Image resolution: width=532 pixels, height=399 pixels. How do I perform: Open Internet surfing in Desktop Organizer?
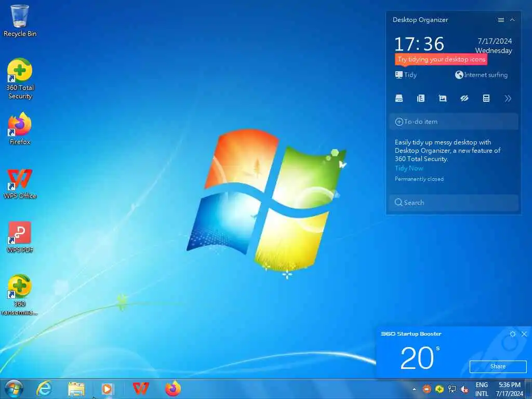[482, 75]
